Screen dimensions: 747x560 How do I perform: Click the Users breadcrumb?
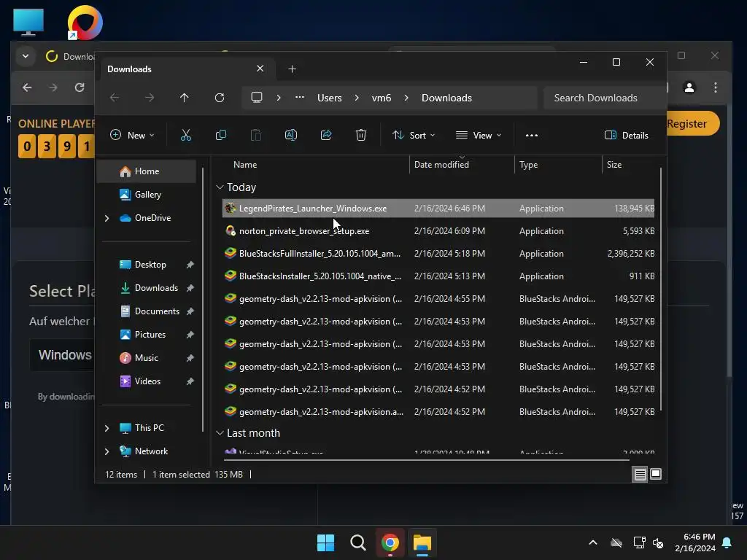pyautogui.click(x=330, y=98)
